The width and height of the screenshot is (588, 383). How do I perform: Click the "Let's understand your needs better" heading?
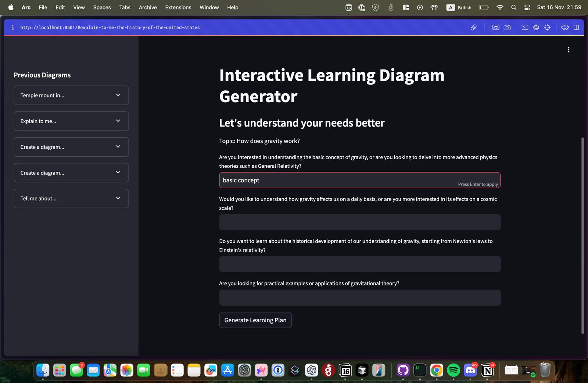coord(302,123)
